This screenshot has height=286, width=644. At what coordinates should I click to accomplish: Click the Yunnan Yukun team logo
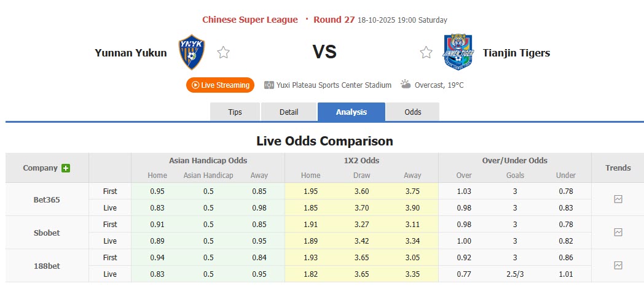pyautogui.click(x=192, y=52)
